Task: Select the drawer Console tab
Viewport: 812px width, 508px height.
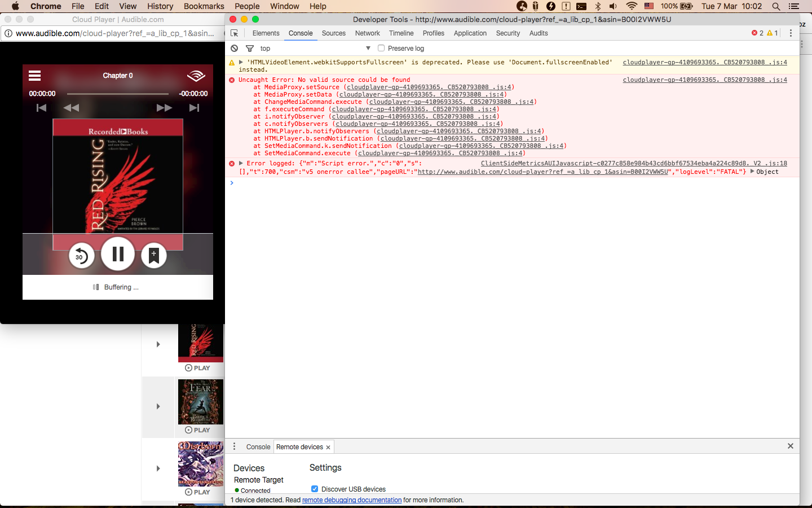Action: (x=258, y=447)
